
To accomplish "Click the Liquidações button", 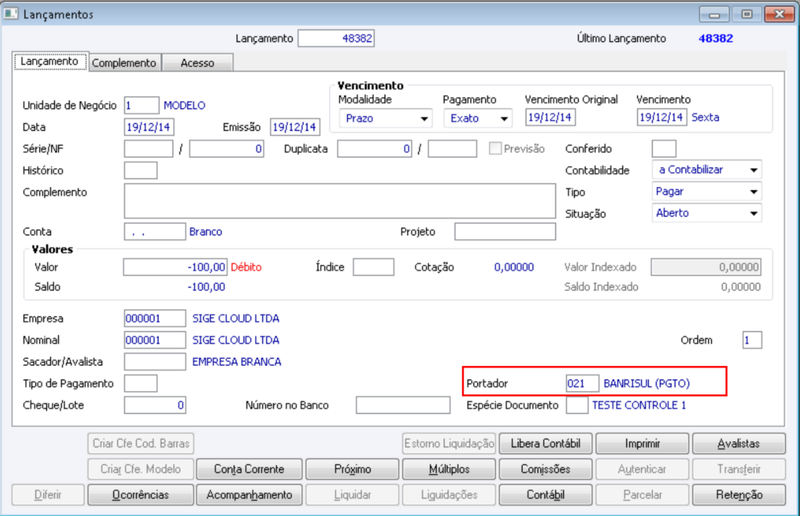I will [448, 495].
